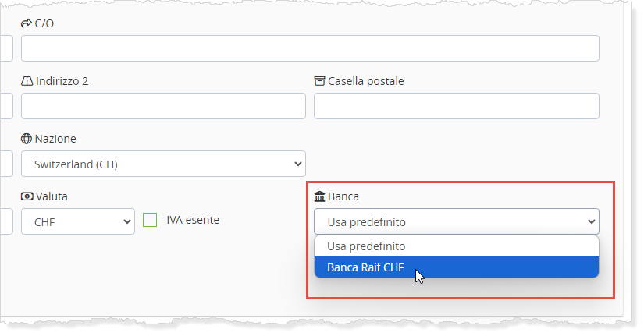The height and width of the screenshot is (336, 644).
Task: Enable the IVA esente checkbox
Action: click(x=150, y=221)
